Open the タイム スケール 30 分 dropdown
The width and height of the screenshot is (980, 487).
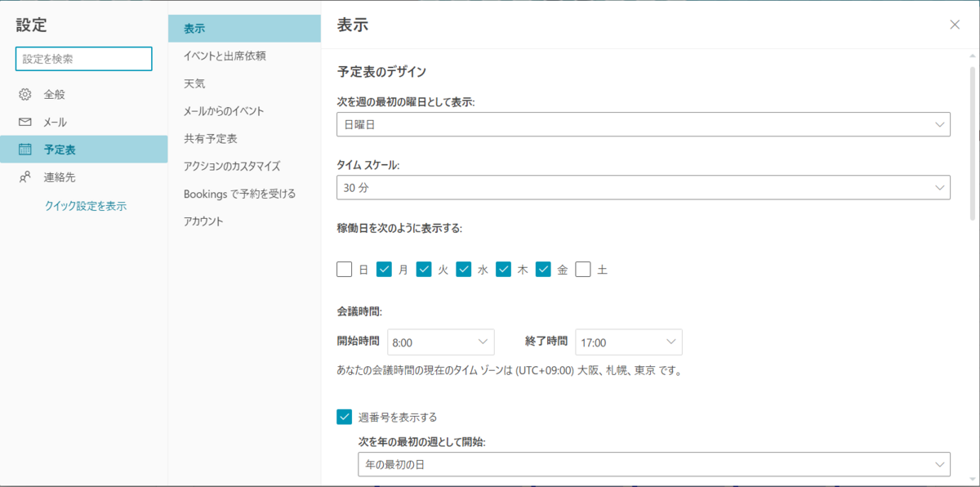(644, 187)
